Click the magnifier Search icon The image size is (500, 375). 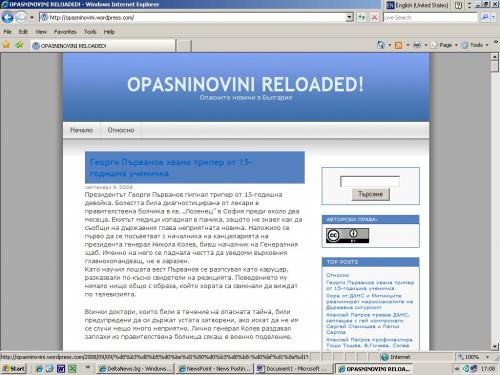(485, 17)
